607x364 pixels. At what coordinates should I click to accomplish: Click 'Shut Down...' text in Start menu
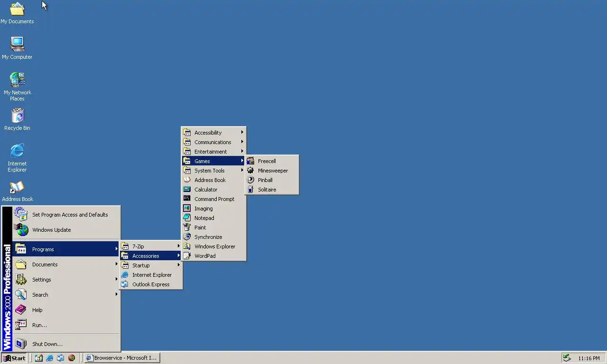pos(47,344)
